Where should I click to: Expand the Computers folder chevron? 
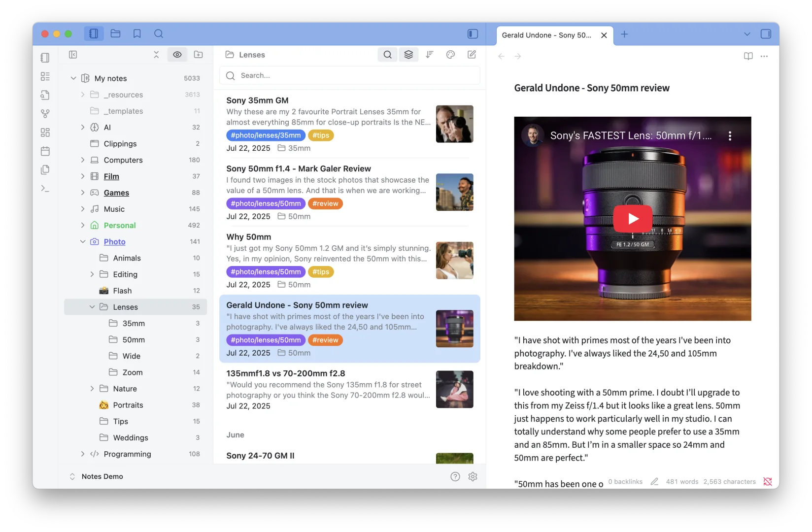pyautogui.click(x=83, y=160)
